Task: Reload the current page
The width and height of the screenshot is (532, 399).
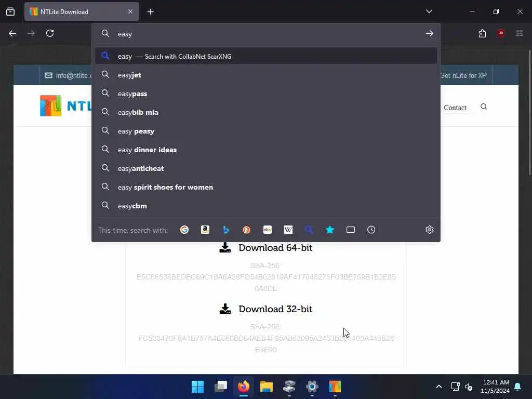Action: [50, 33]
